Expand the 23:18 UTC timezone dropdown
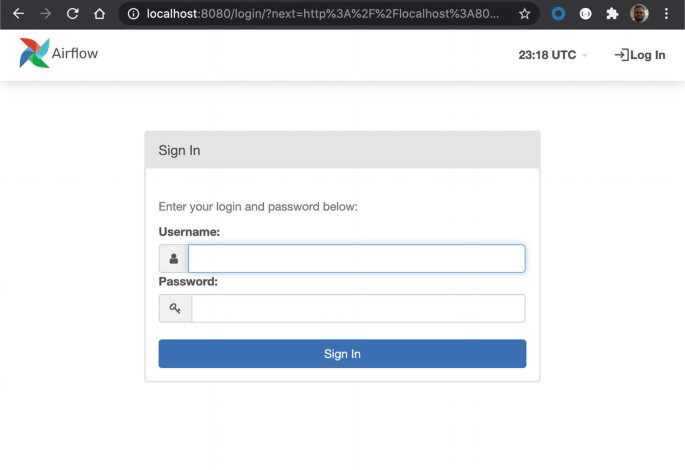 553,55
